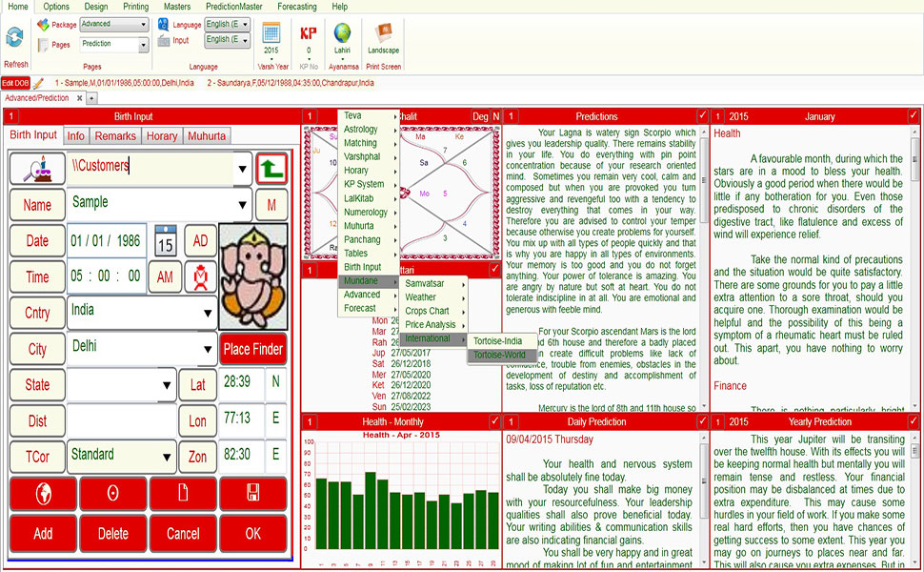
Task: Expand the country dropdown showing India
Action: pos(208,313)
